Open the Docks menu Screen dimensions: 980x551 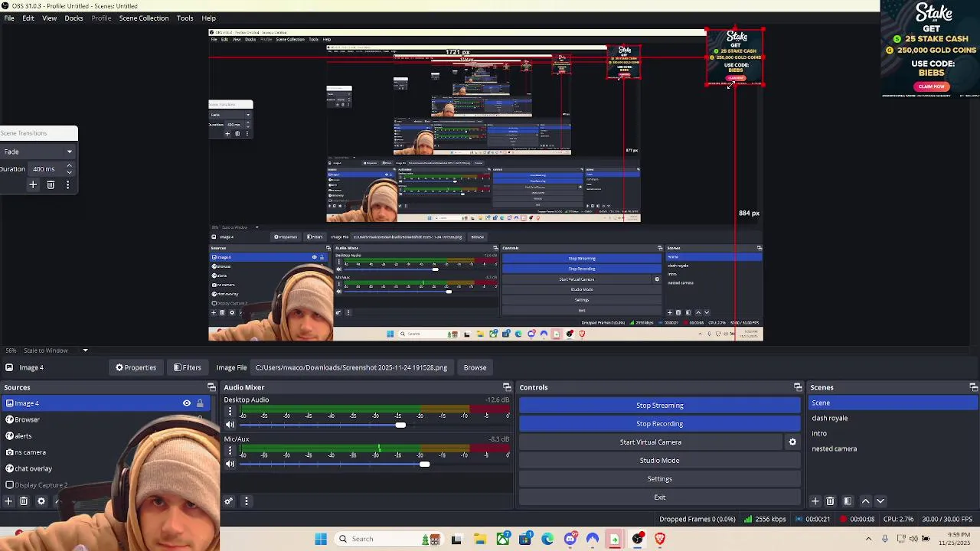(x=73, y=18)
